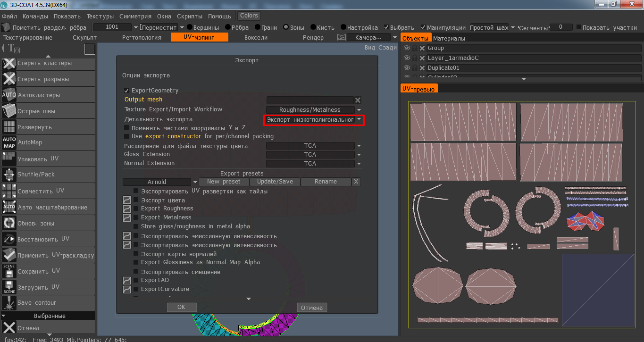The image size is (644, 342).
Task: Expand the Камера dropdown arrow
Action: click(x=394, y=37)
